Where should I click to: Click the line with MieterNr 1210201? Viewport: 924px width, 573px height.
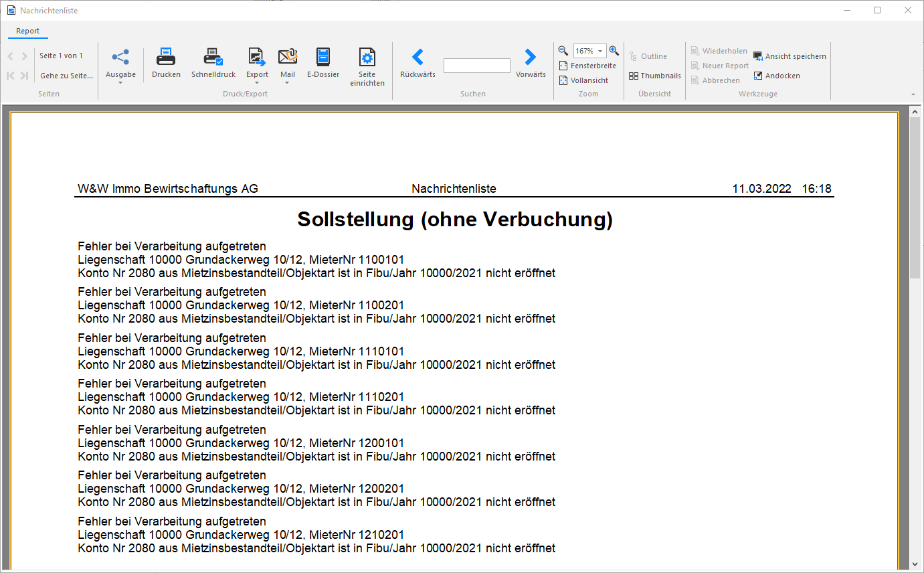point(241,535)
